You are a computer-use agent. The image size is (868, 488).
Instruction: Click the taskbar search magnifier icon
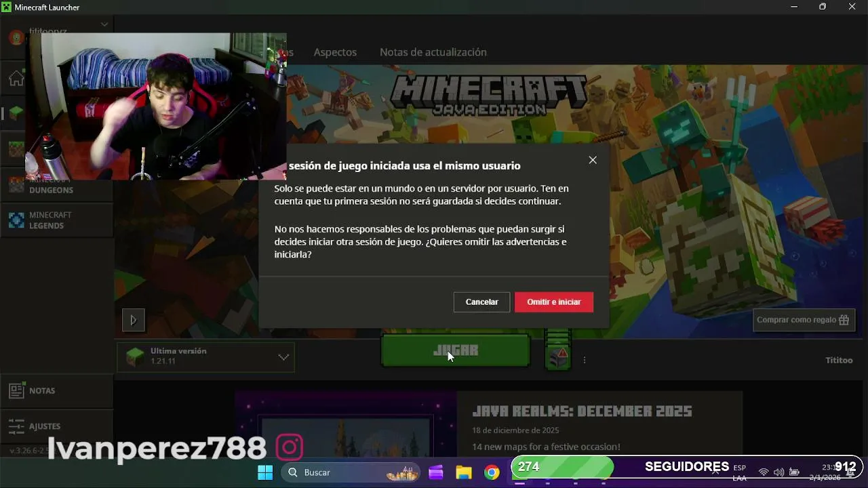(293, 472)
